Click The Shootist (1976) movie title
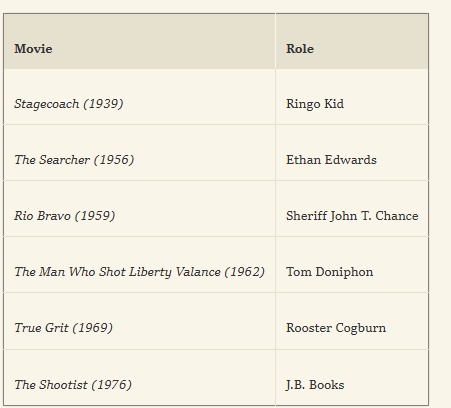 (73, 385)
